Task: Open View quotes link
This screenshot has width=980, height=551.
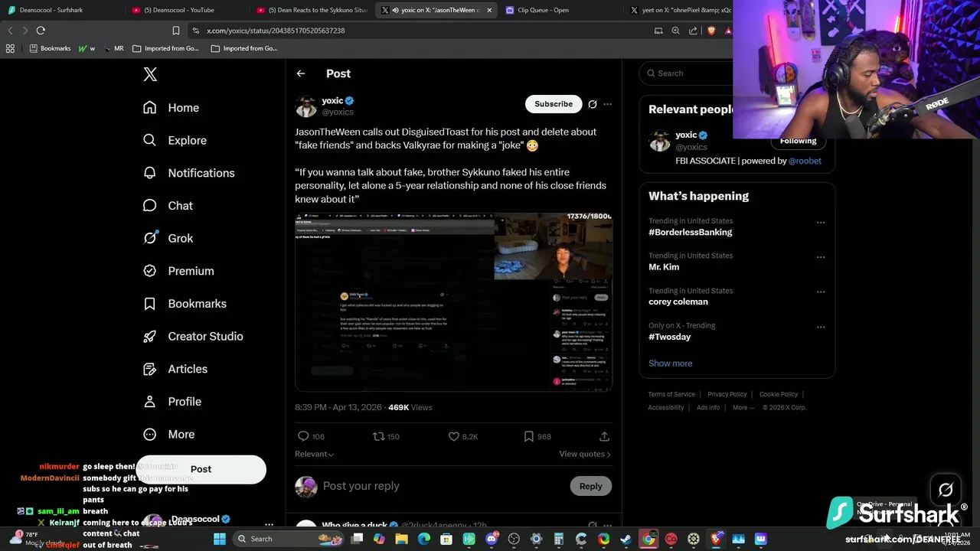Action: coord(585,454)
